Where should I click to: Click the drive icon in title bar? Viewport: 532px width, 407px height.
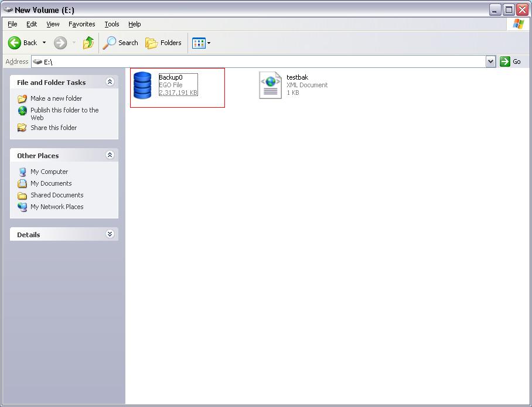coord(8,10)
